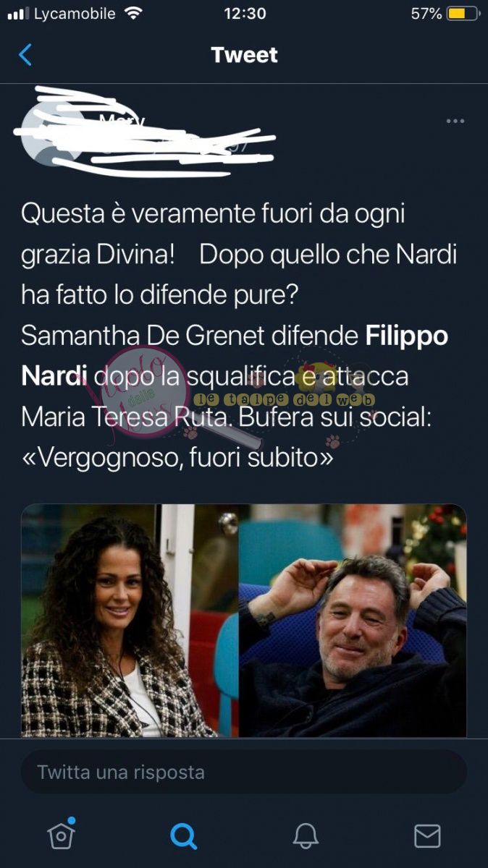Tap the Lycamobile signal bars
Image resolution: width=488 pixels, height=868 pixels.
(x=18, y=14)
